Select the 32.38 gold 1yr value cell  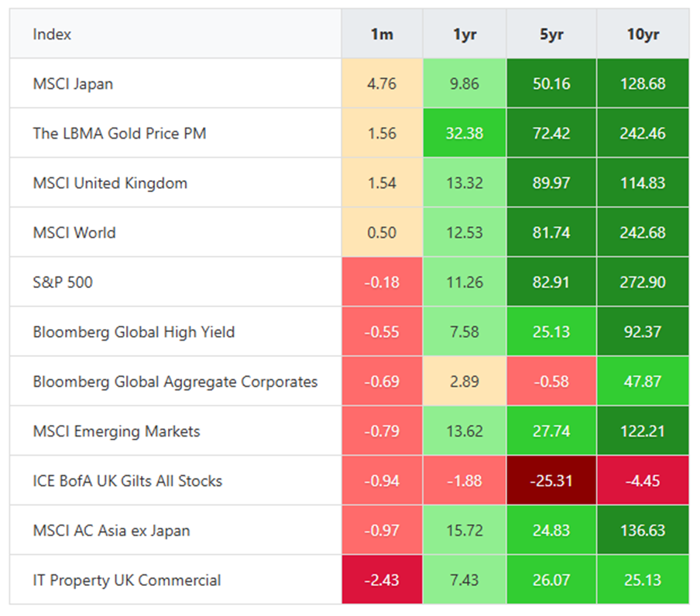pos(464,132)
